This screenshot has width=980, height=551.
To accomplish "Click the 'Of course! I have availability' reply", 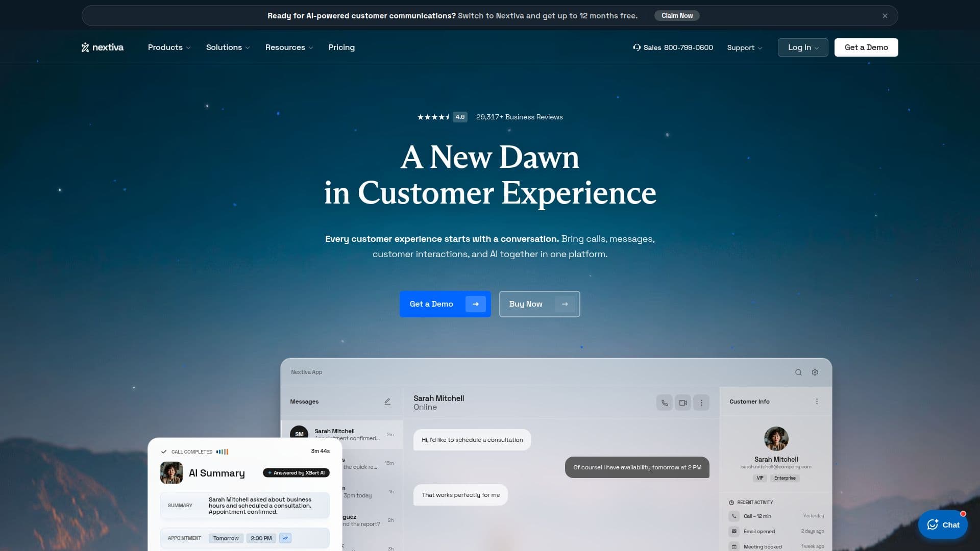I will (x=637, y=467).
